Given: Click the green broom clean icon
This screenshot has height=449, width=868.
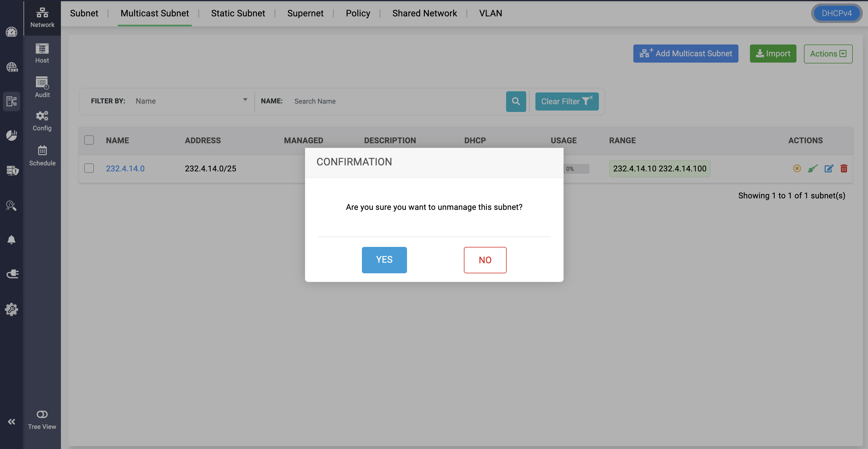Looking at the screenshot, I should 812,169.
